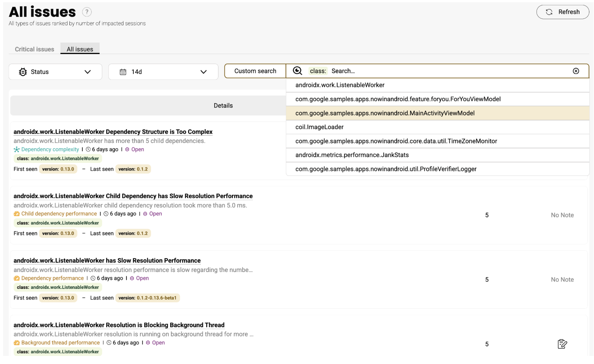Image resolution: width=594 pixels, height=364 pixels.
Task: Click the help question mark icon beside All issues
Action: point(87,12)
